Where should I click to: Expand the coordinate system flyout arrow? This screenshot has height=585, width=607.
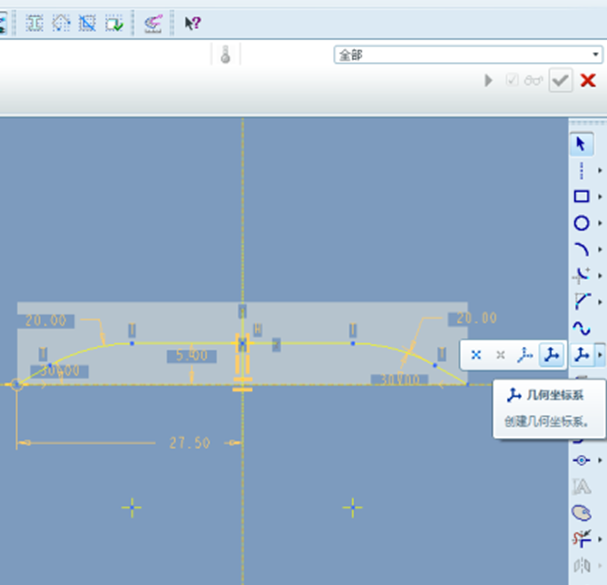[599, 355]
